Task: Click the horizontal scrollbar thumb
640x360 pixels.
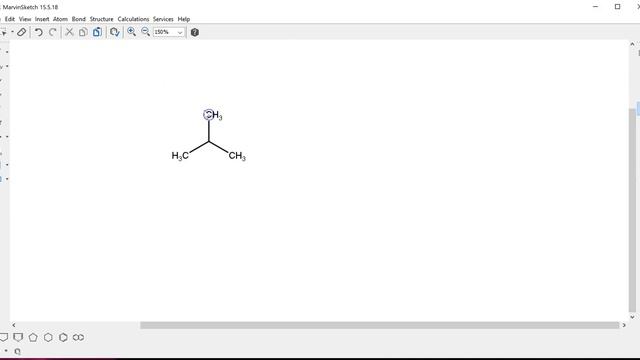Action: (x=380, y=325)
